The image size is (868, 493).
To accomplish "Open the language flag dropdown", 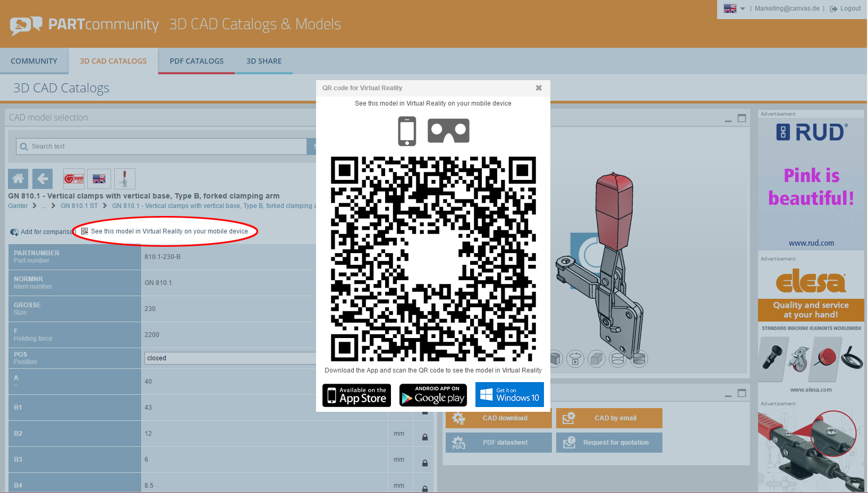I will pos(734,8).
